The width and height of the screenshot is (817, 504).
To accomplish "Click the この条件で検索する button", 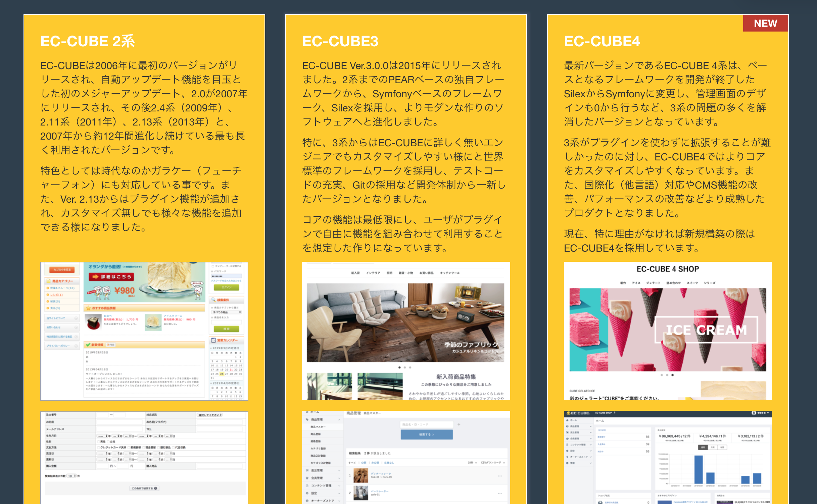I will pos(144,489).
